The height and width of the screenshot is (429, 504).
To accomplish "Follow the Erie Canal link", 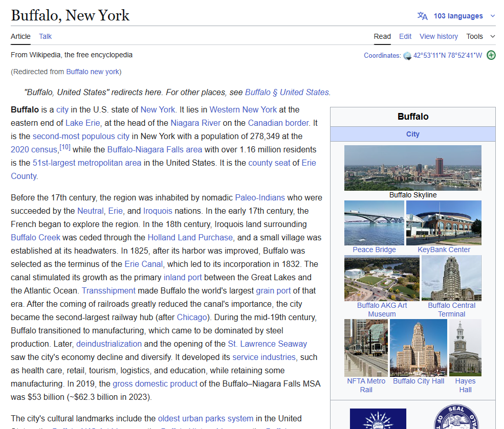I will (144, 264).
